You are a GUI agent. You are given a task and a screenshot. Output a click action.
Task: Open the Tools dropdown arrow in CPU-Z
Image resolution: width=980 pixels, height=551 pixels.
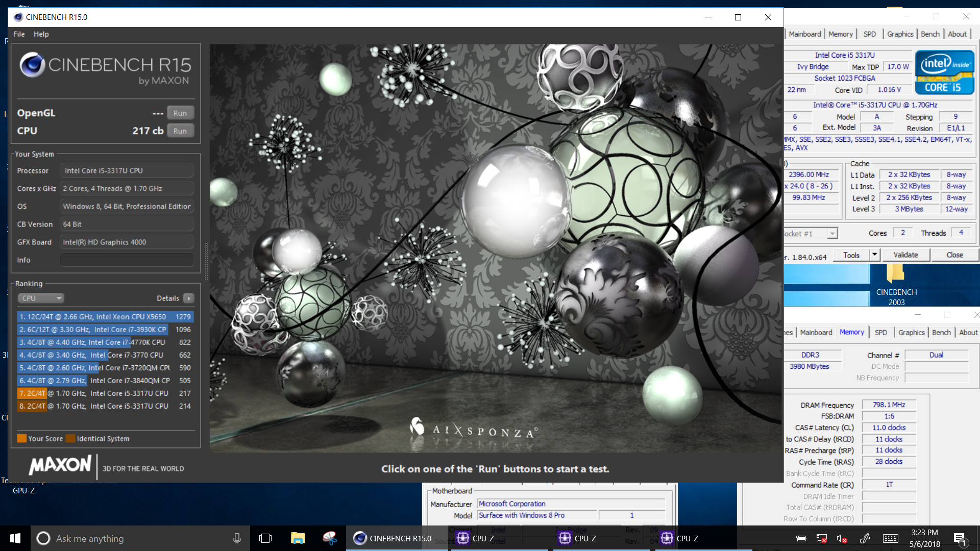pyautogui.click(x=874, y=255)
